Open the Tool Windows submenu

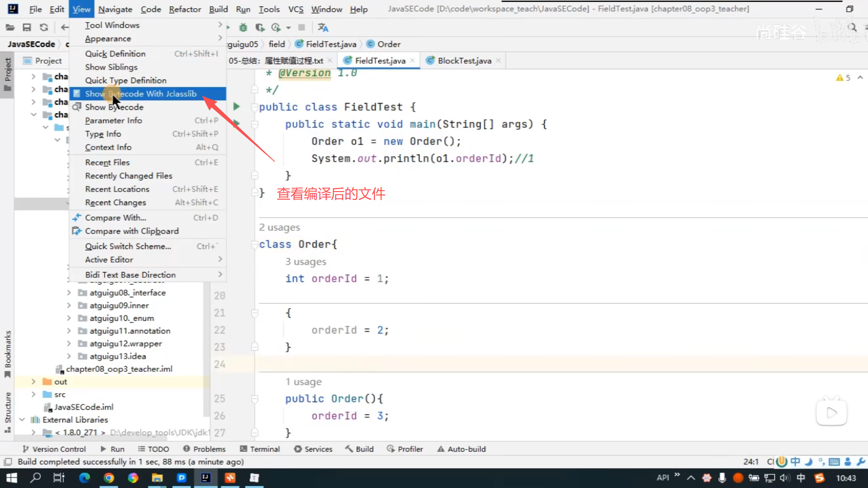click(112, 25)
